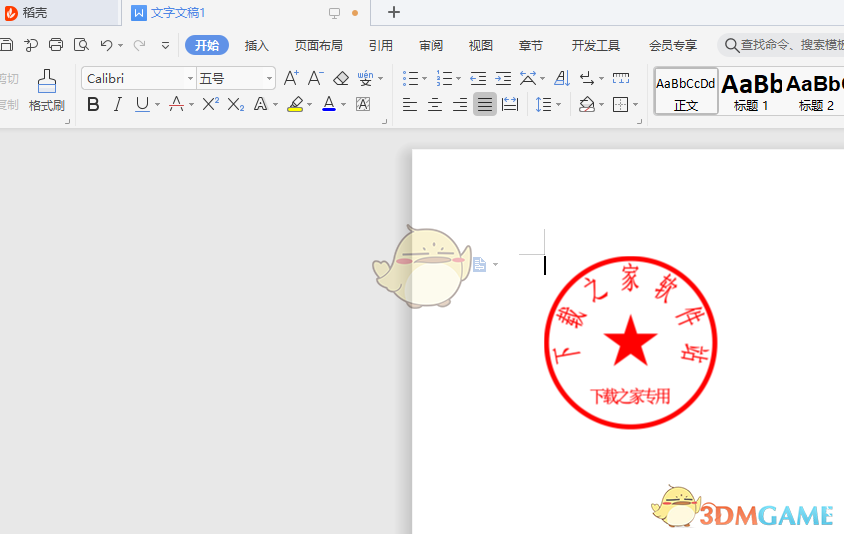This screenshot has width=844, height=534.
Task: Switch to the 开始 ribbon tab
Action: pyautogui.click(x=207, y=45)
